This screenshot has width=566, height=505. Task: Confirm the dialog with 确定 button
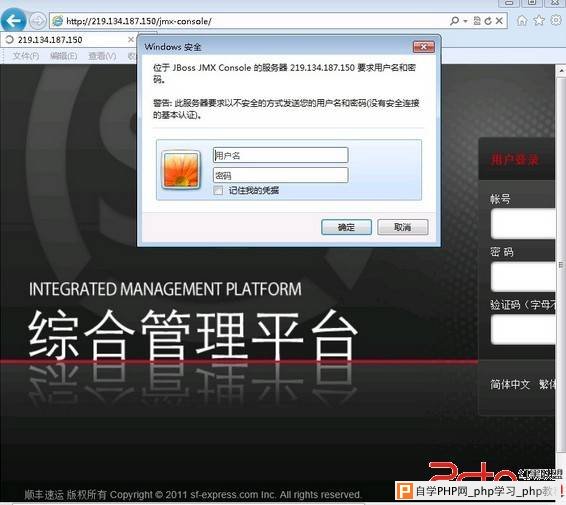pyautogui.click(x=346, y=227)
